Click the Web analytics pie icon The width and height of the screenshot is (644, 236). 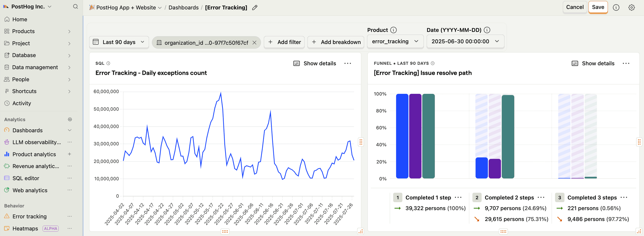(x=7, y=190)
